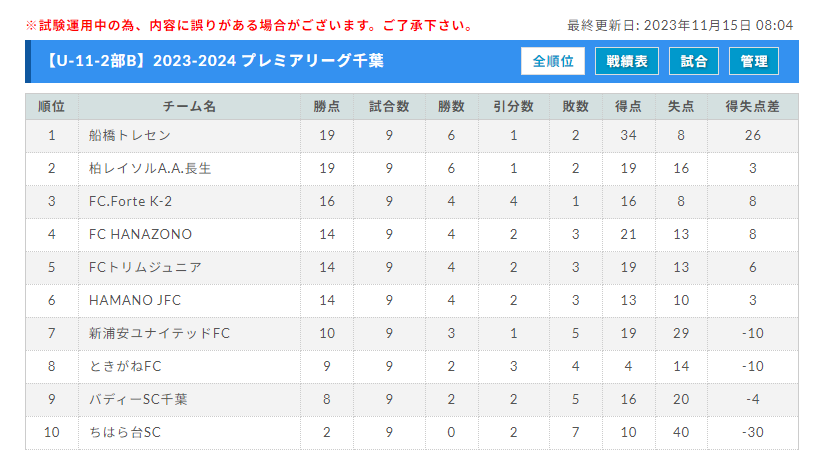Select team 船橋トレセン
Image resolution: width=813 pixels, height=466 pixels.
(130, 135)
